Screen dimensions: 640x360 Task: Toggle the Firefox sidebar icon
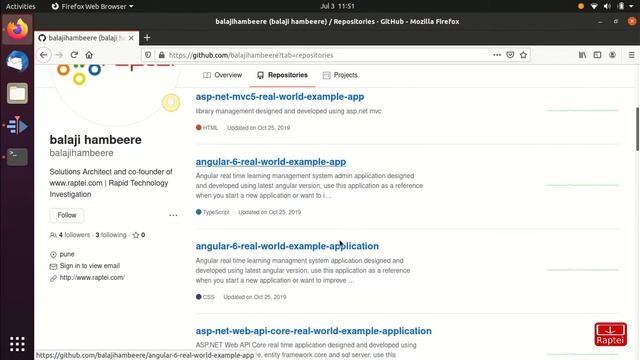click(x=597, y=55)
